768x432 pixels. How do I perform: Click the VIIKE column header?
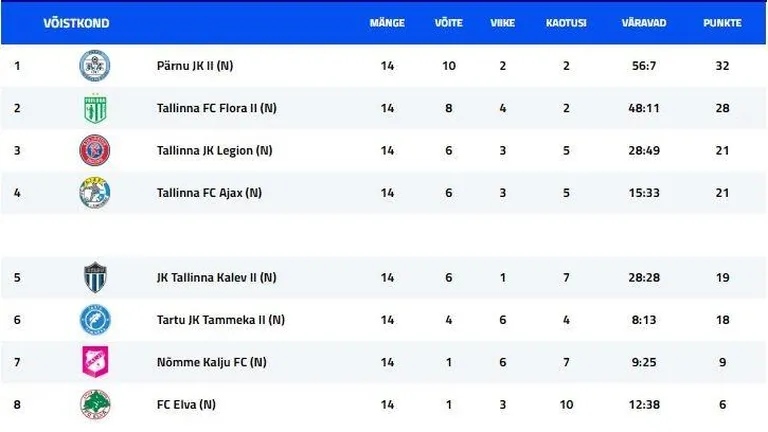pyautogui.click(x=503, y=23)
